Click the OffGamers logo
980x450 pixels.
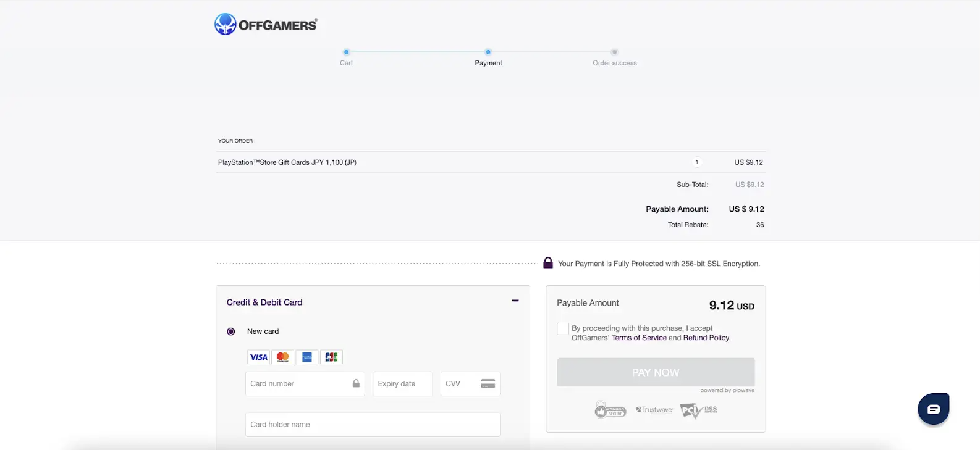pyautogui.click(x=266, y=24)
